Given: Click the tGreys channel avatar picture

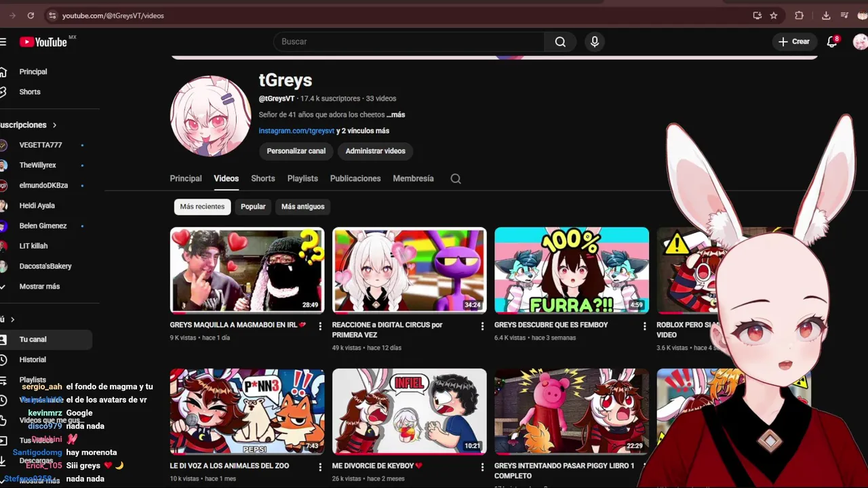Looking at the screenshot, I should pos(210,116).
